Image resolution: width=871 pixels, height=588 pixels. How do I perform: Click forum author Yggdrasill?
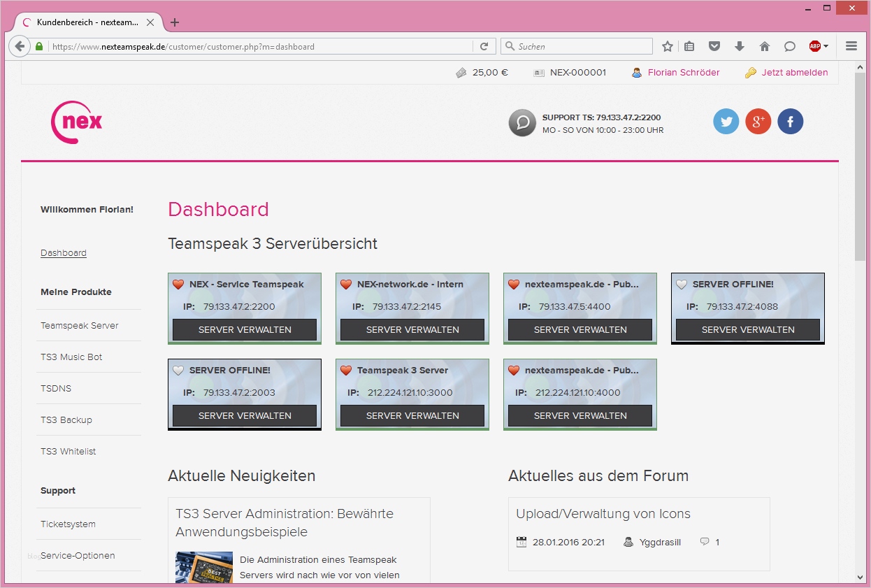(x=660, y=542)
